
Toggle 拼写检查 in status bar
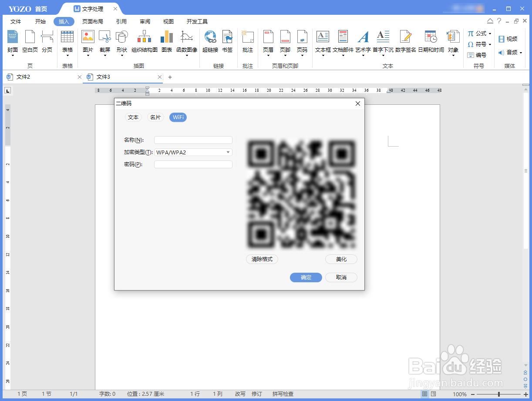point(283,394)
